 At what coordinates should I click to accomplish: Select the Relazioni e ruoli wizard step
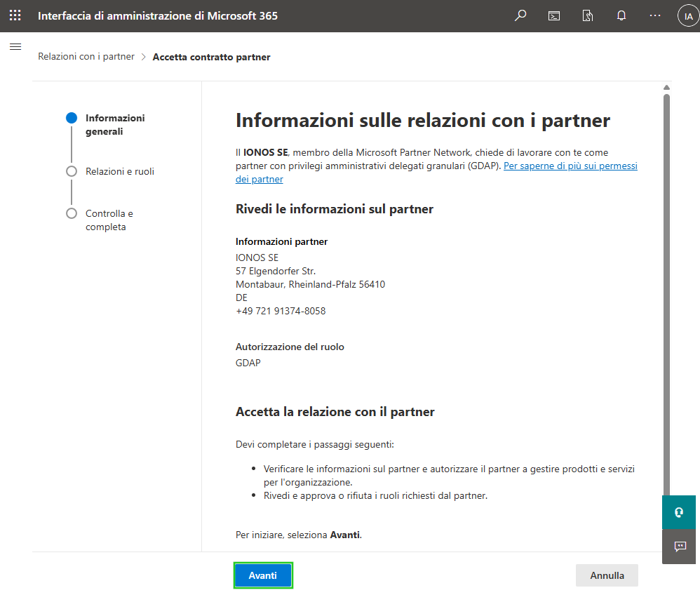point(110,171)
